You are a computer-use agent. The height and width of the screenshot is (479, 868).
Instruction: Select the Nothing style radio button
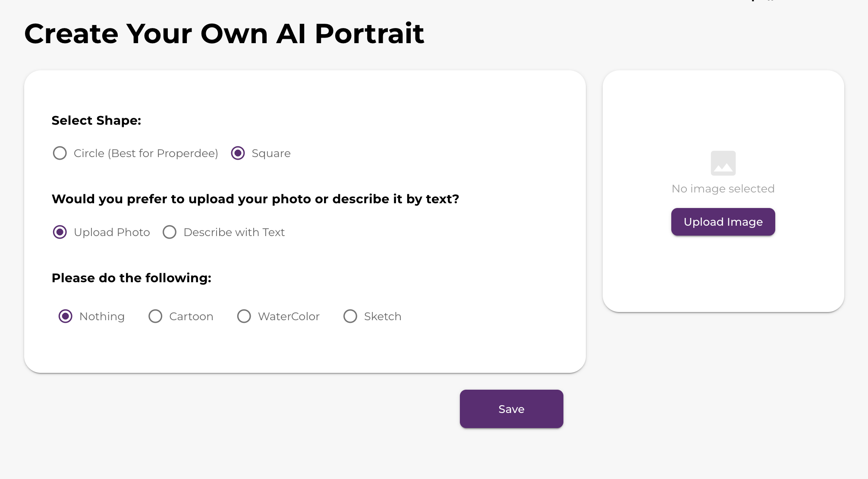coord(66,316)
